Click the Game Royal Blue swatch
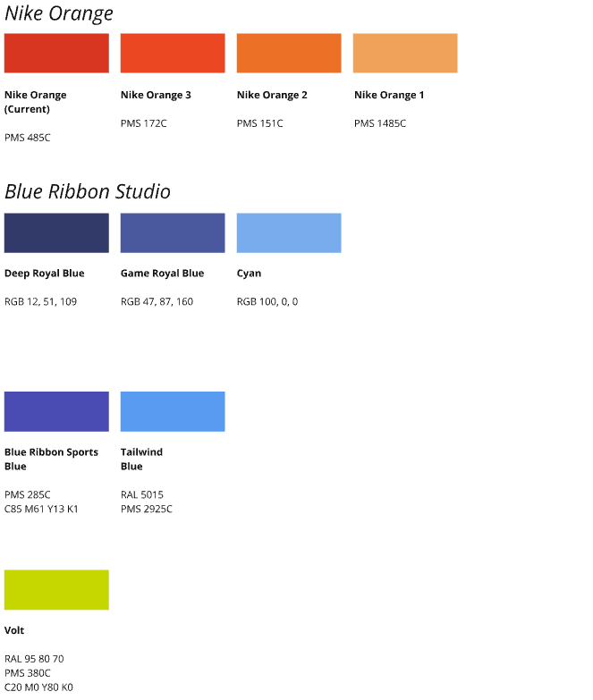Screen dimensions: 593x700 173,233
